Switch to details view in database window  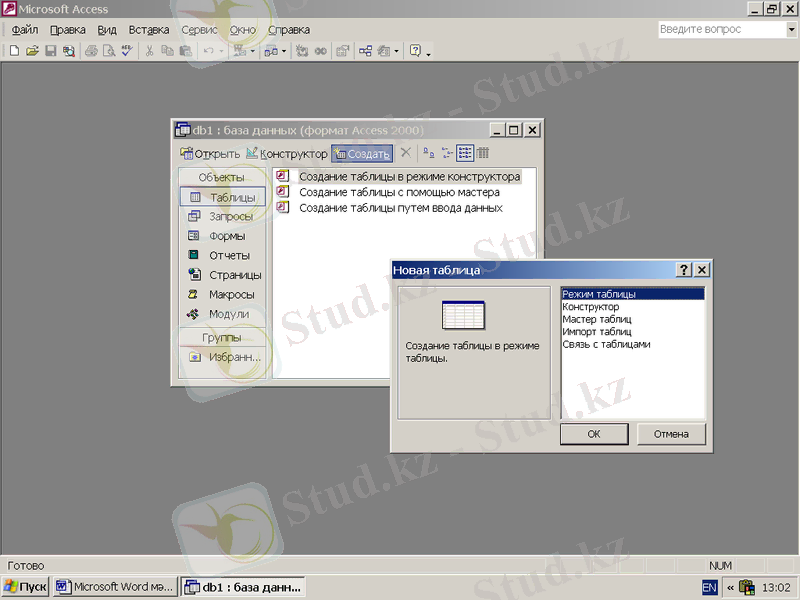click(483, 154)
